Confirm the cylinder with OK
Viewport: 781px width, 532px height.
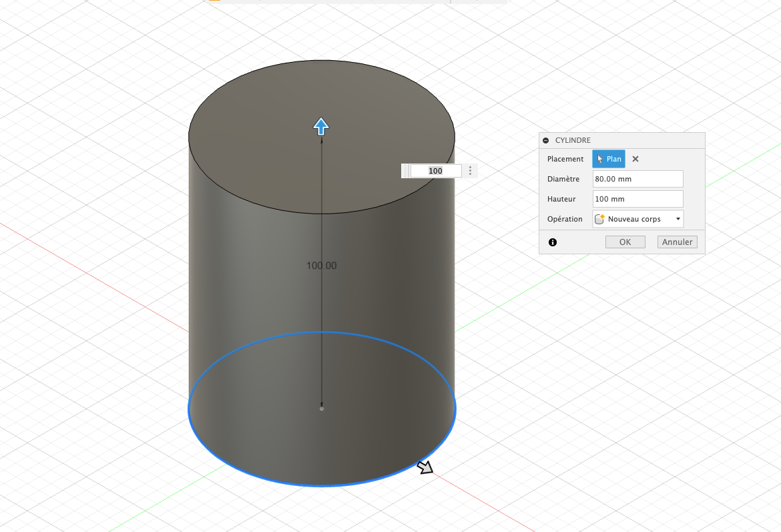[x=625, y=242]
